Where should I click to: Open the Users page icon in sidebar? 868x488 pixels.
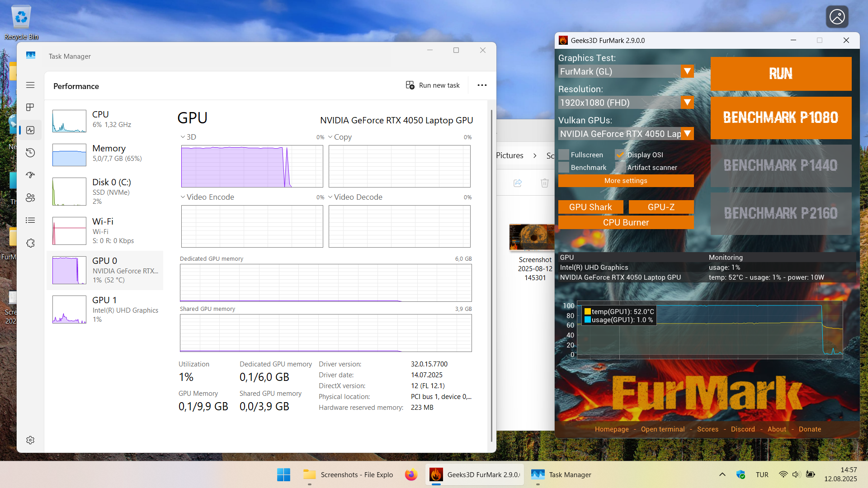(30, 198)
